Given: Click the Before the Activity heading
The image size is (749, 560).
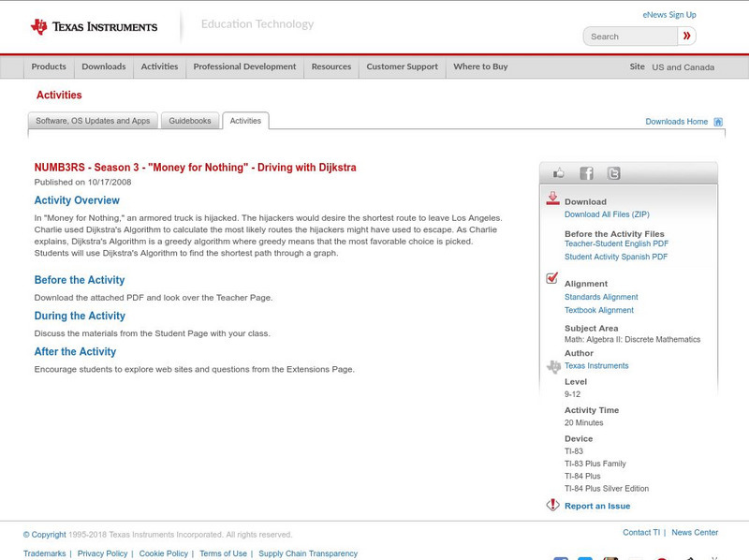Looking at the screenshot, I should tap(80, 280).
